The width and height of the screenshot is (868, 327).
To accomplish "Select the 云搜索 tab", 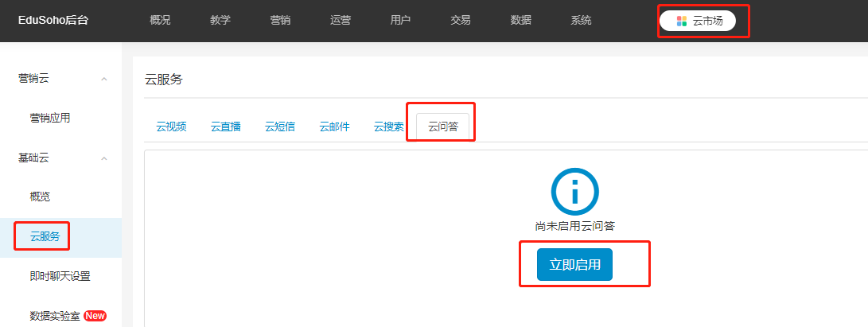I will click(389, 127).
